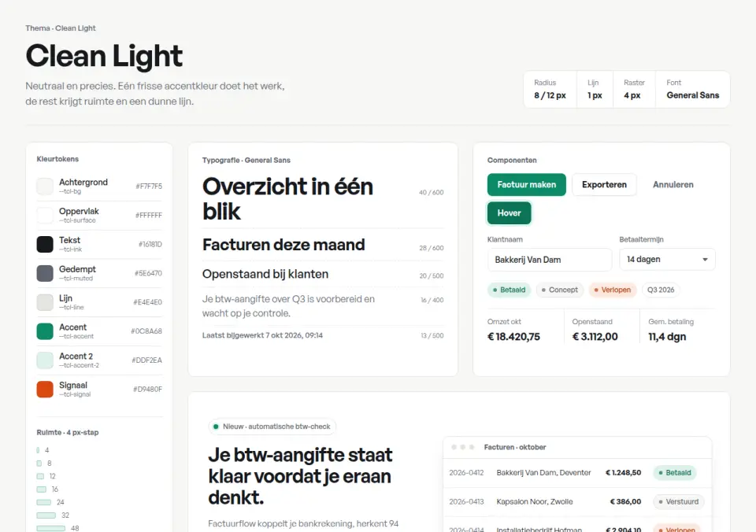Screen dimensions: 756x532
Task: Click the hex value #F7F7F5
Action: point(149,187)
